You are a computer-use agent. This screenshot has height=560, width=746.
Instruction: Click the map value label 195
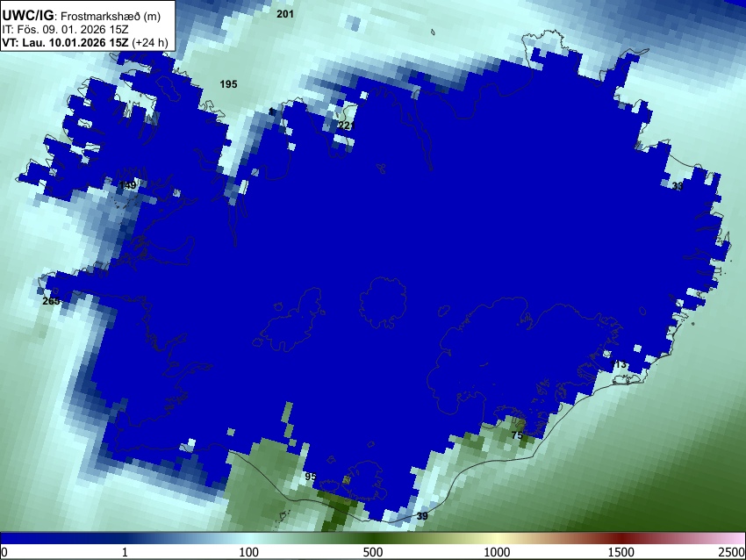tap(228, 84)
